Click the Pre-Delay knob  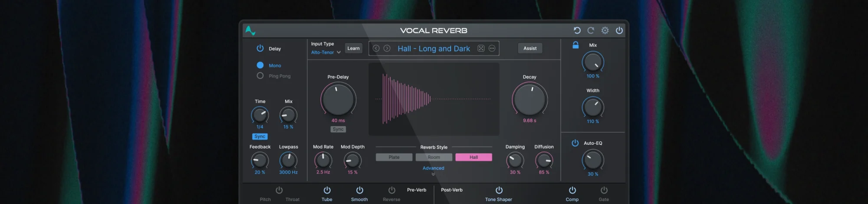click(x=339, y=99)
